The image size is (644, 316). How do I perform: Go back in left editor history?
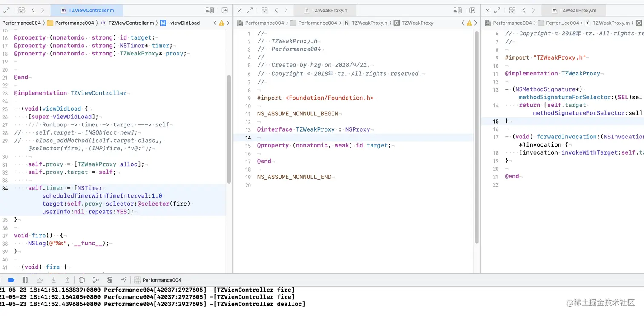coord(33,10)
